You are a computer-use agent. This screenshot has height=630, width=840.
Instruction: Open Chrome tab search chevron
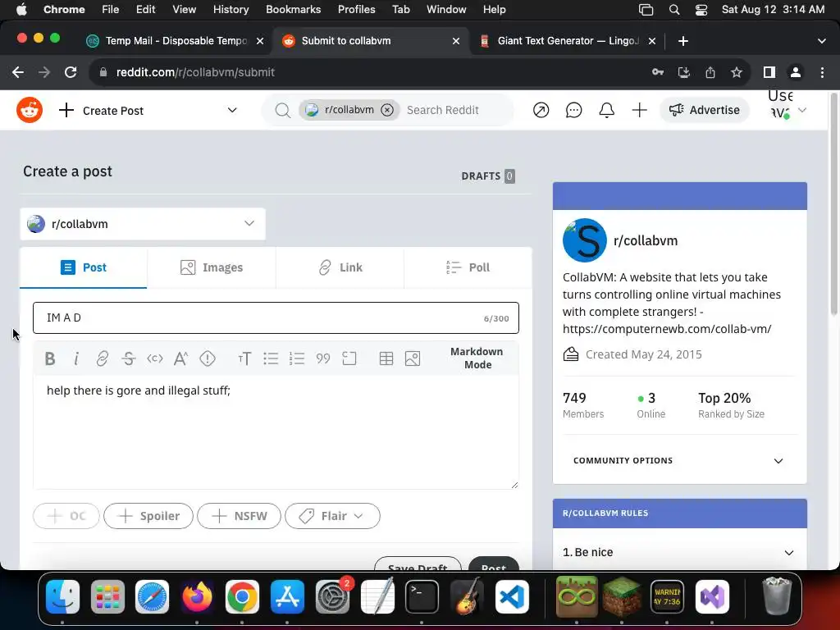[x=821, y=41]
